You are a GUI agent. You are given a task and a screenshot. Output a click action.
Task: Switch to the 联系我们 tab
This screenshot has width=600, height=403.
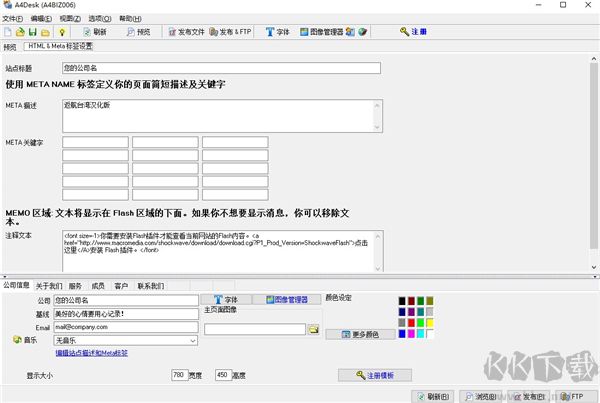(151, 286)
